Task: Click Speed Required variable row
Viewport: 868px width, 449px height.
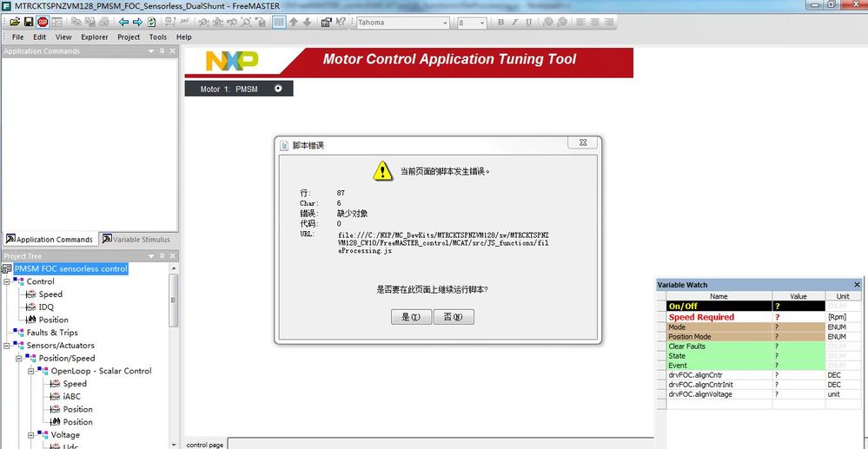Action: [x=757, y=317]
